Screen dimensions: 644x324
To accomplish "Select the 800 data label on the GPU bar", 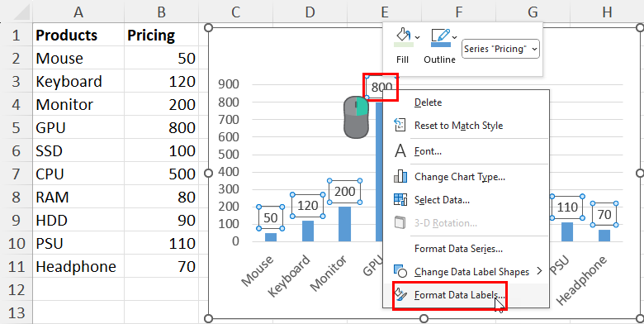I will (x=381, y=87).
